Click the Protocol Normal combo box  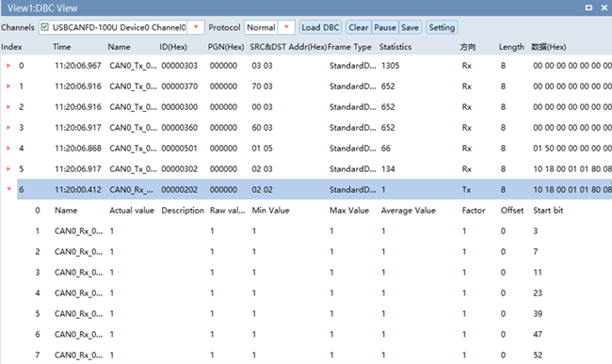(269, 27)
